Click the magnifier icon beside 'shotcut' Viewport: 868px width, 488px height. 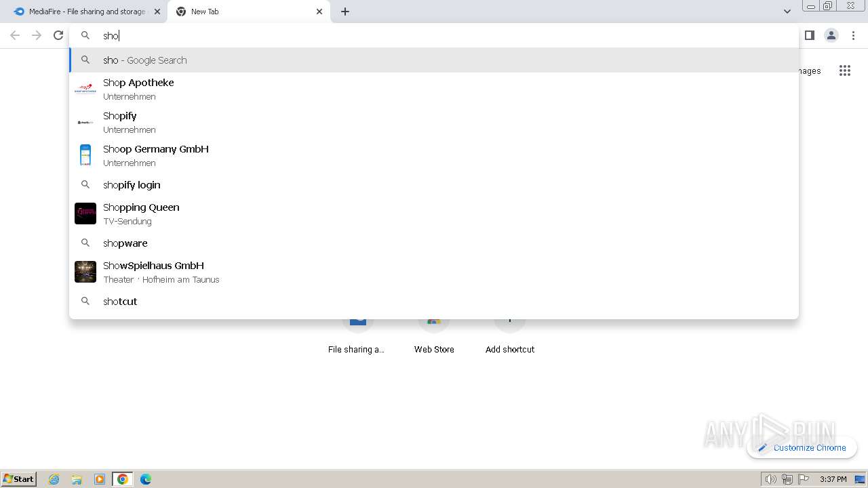[x=85, y=301]
